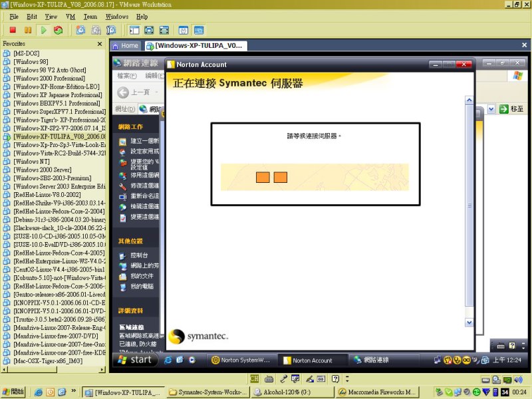Click Norton Account scroll up arrow

(469, 100)
